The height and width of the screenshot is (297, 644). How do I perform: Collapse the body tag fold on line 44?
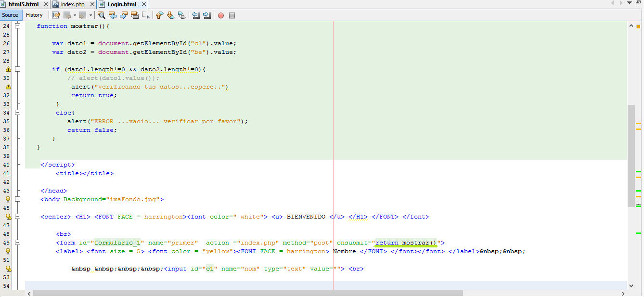[18, 199]
